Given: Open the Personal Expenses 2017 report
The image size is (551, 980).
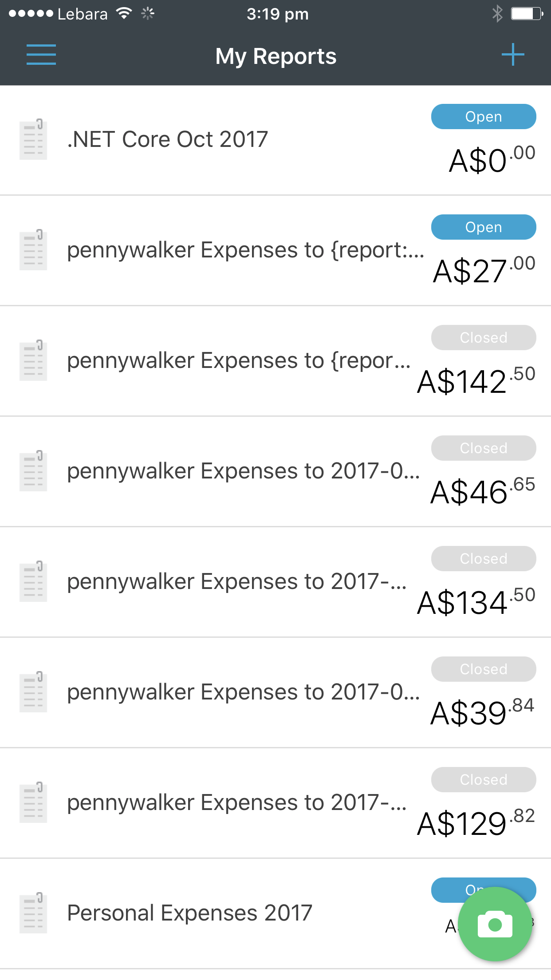Looking at the screenshot, I should pyautogui.click(x=190, y=913).
